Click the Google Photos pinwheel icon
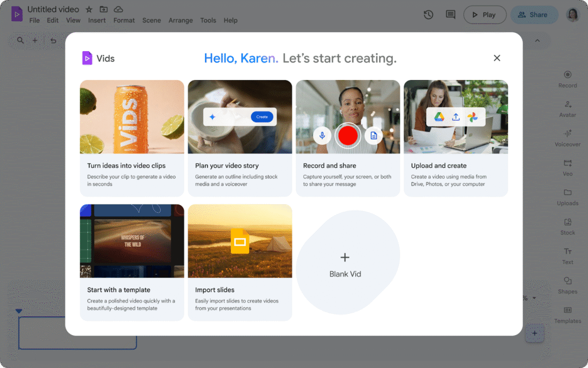Image resolution: width=588 pixels, height=368 pixels. (x=472, y=117)
